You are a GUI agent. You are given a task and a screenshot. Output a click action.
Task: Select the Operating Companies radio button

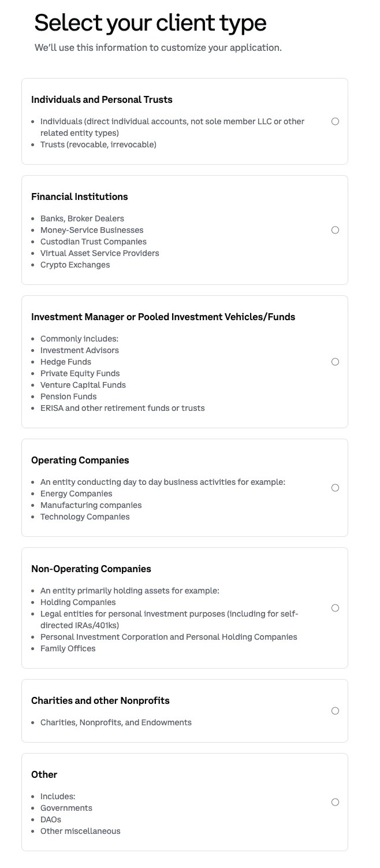(335, 488)
